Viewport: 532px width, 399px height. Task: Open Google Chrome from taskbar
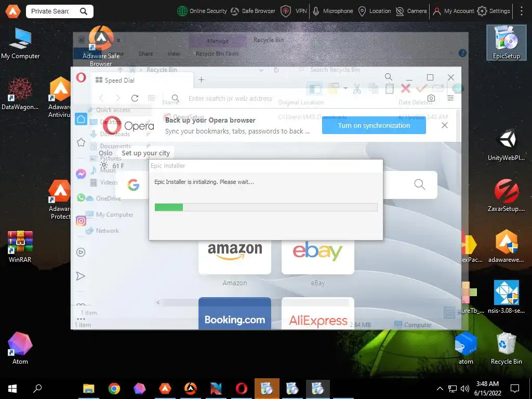pos(114,389)
